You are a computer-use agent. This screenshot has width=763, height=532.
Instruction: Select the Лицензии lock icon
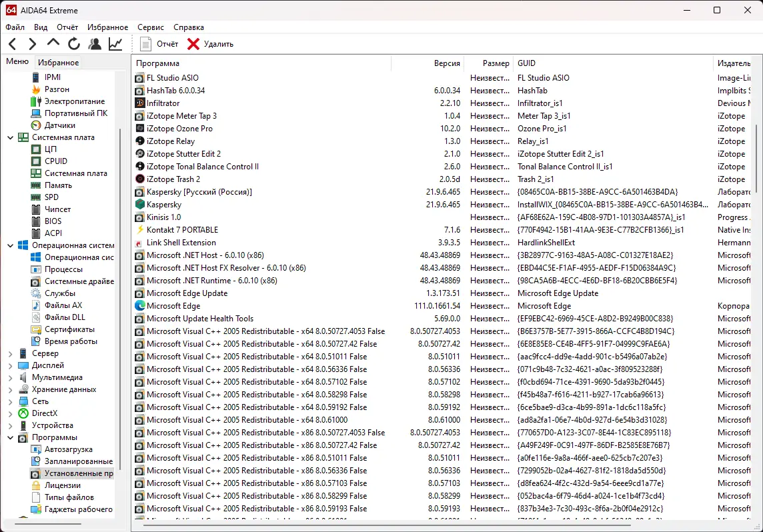[35, 485]
